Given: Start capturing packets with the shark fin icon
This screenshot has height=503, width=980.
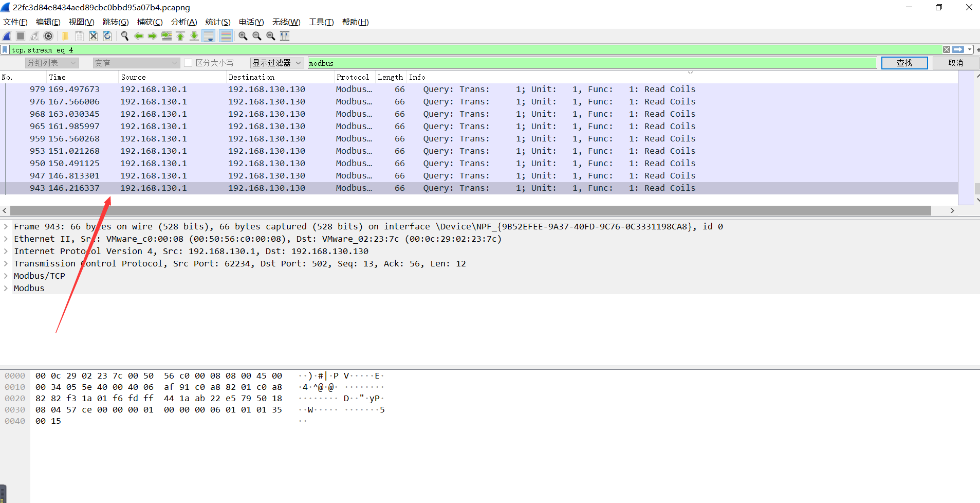Looking at the screenshot, I should [7, 36].
